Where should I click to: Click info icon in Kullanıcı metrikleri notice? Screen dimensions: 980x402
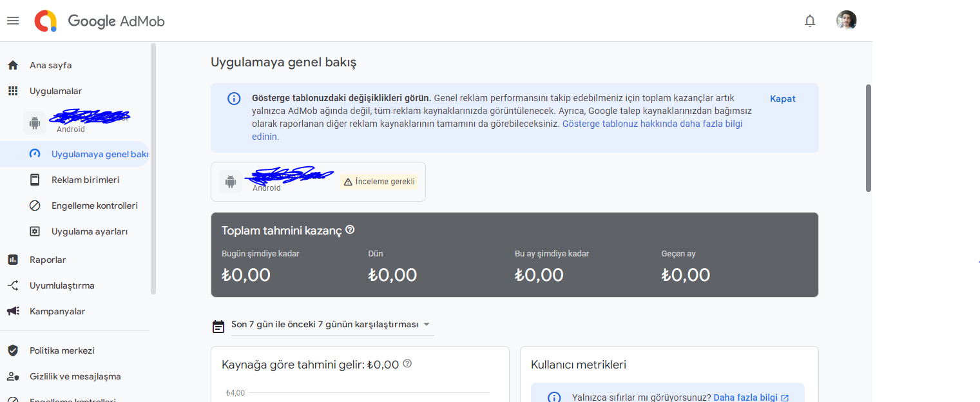pyautogui.click(x=554, y=397)
